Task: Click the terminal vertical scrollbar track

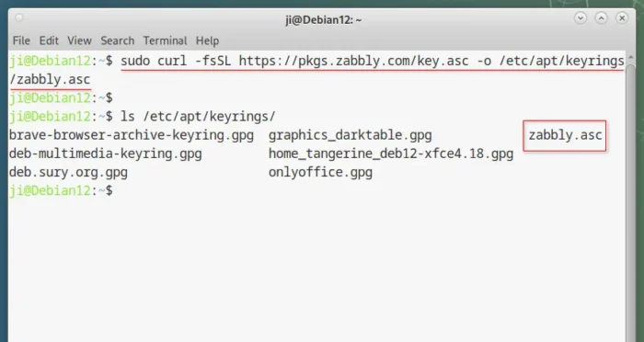Action: [630, 203]
